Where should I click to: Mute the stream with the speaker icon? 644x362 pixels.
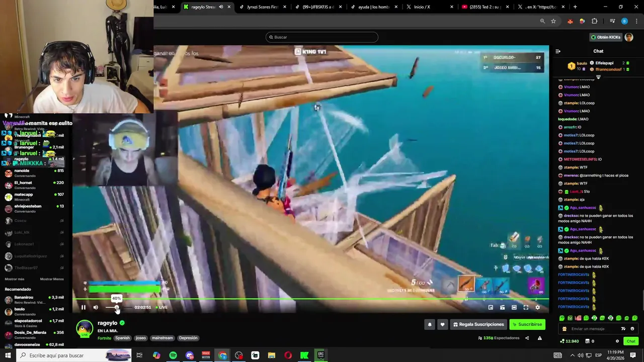(x=96, y=308)
